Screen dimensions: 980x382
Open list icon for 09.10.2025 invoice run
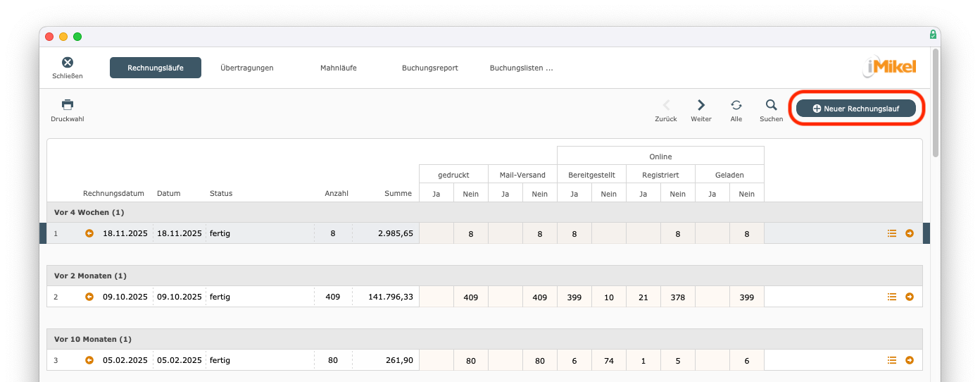point(892,297)
